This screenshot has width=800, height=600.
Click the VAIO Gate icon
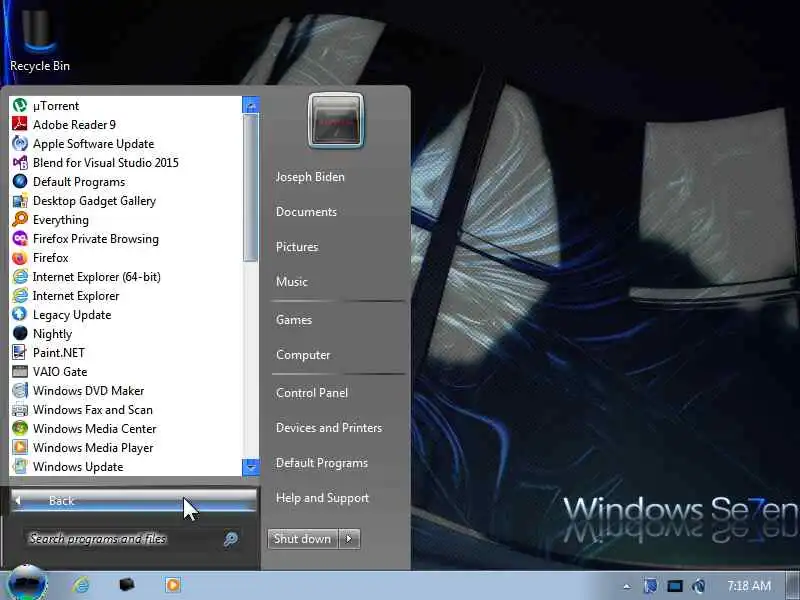tap(20, 371)
